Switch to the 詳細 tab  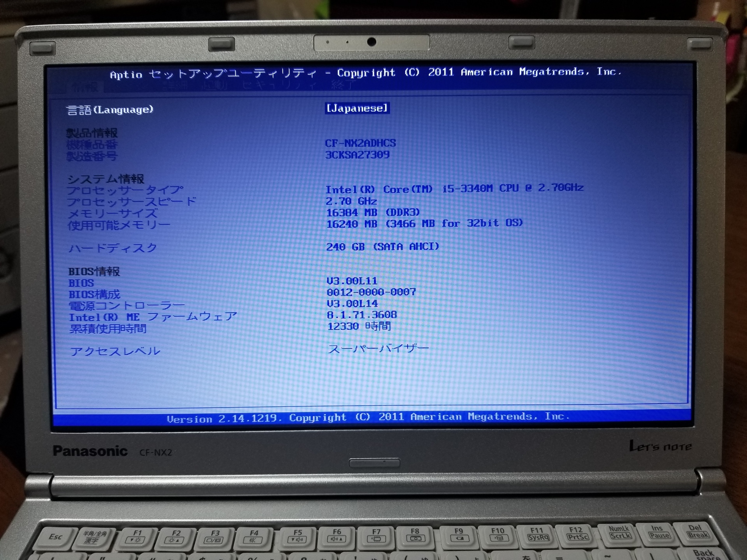pos(175,86)
